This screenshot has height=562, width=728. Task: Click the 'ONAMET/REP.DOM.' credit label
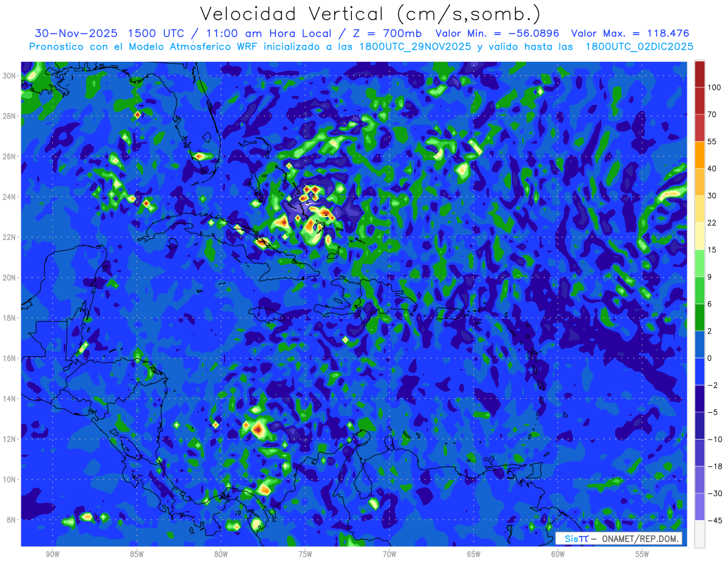(x=640, y=538)
